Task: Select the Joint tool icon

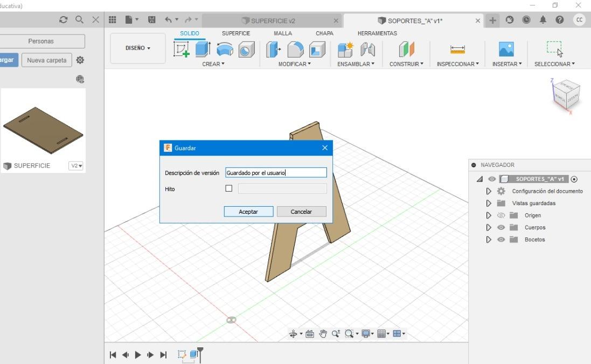Action: click(367, 50)
